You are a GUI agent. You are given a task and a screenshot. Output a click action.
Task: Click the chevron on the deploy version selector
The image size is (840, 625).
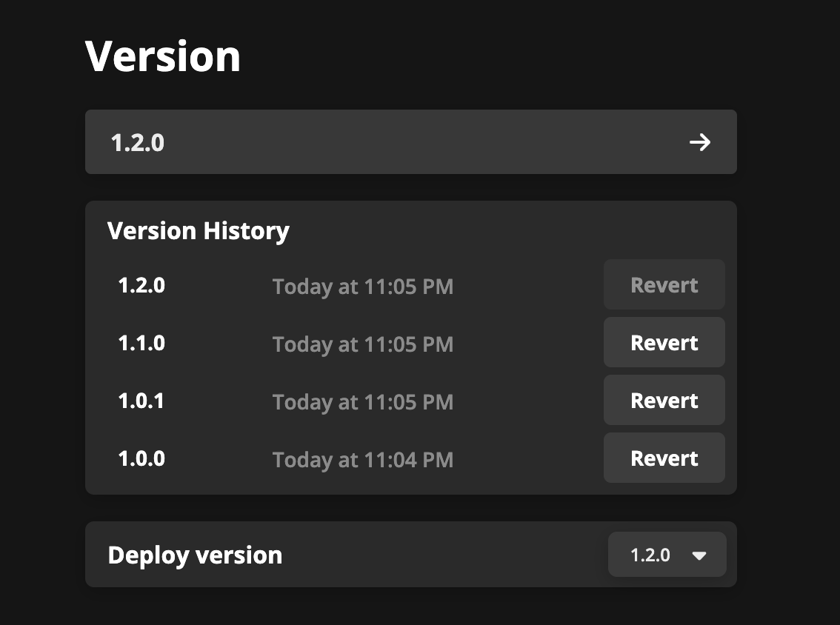(699, 554)
